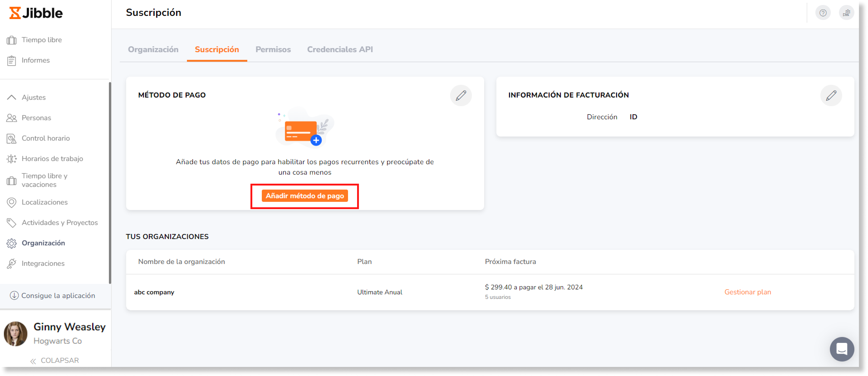The width and height of the screenshot is (868, 376).
Task: Open Gestionar plan for abc company
Action: [x=748, y=292]
